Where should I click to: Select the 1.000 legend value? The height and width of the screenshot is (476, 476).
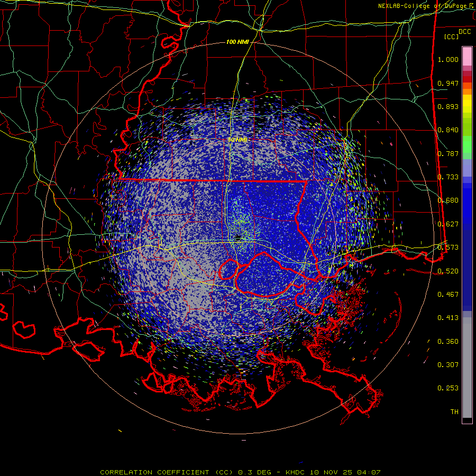coord(448,59)
